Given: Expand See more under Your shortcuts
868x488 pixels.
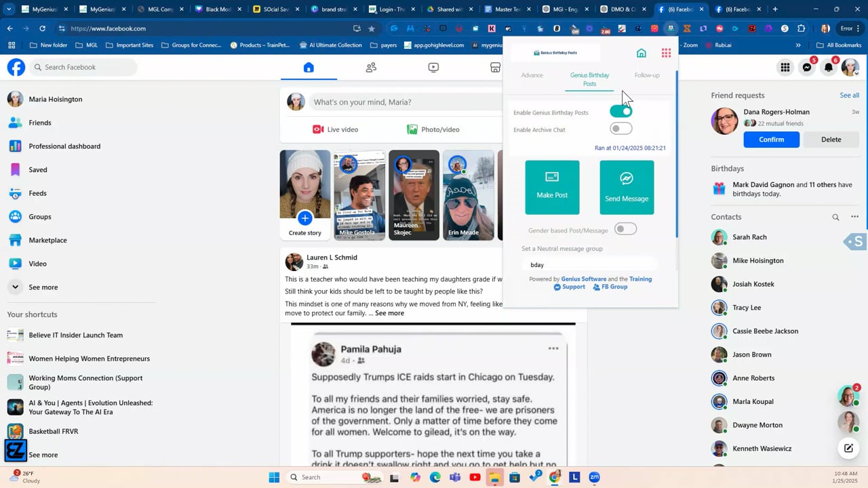Looking at the screenshot, I should [x=43, y=454].
